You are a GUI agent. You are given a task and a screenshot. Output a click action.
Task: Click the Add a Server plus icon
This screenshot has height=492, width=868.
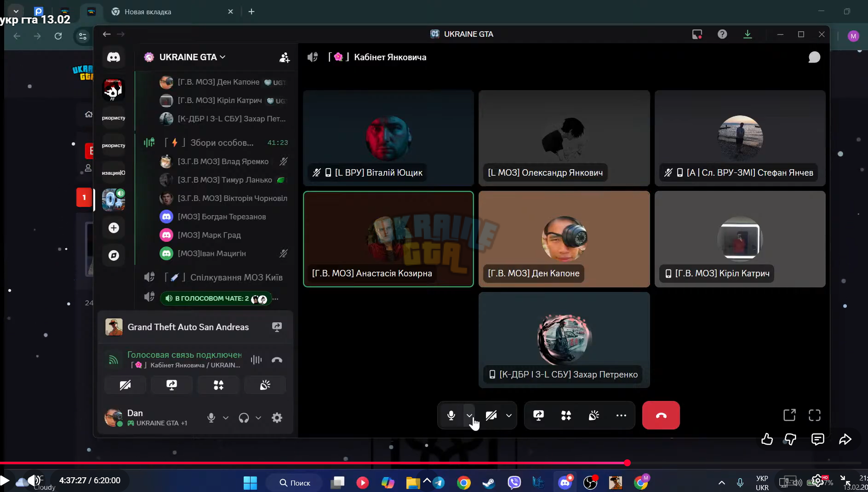point(114,228)
